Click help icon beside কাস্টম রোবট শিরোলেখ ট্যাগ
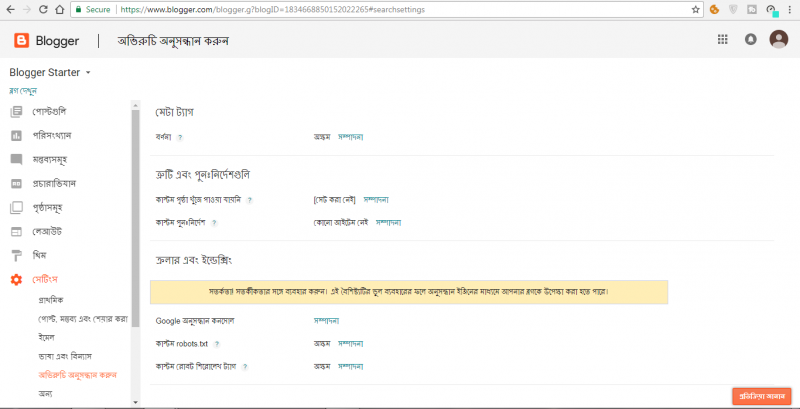Screen dimensions: 800x409 (x=245, y=367)
